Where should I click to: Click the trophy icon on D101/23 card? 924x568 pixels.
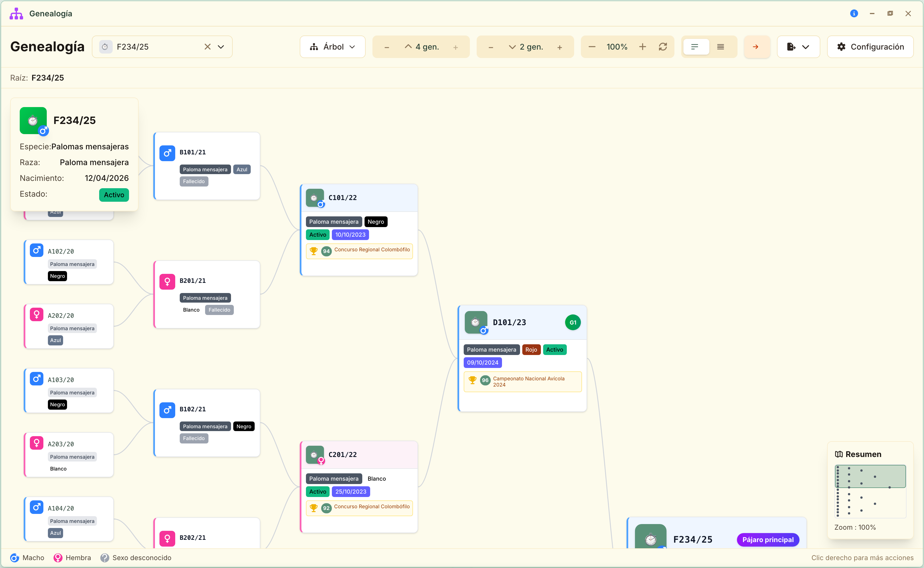click(472, 380)
